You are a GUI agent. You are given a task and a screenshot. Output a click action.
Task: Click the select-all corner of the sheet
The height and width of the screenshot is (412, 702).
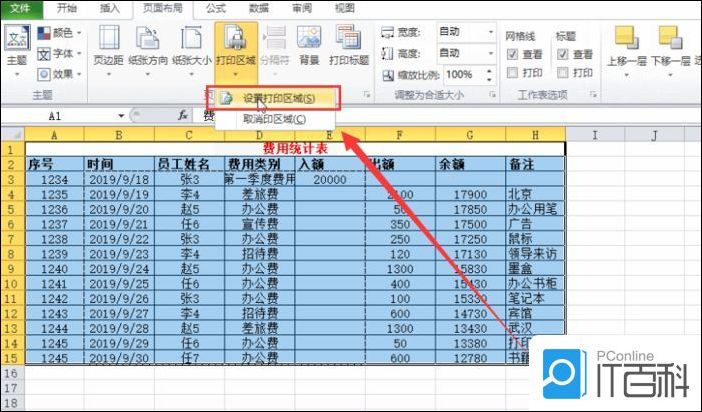(13, 134)
